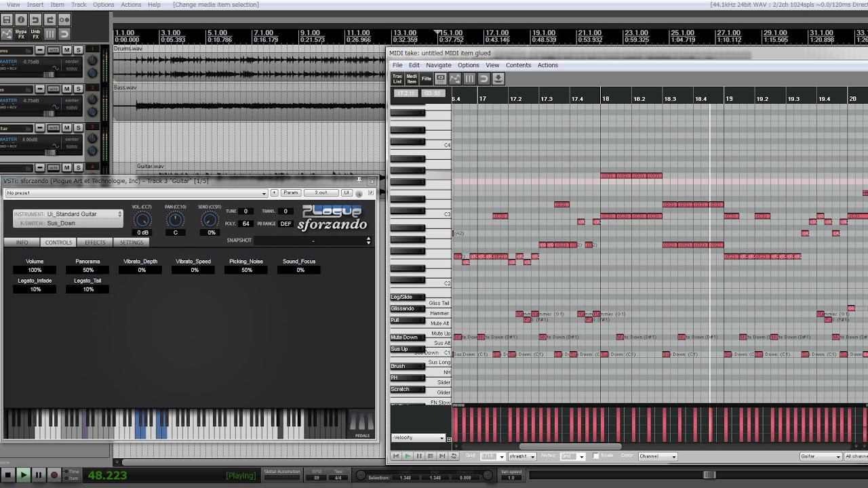
Task: Click the pin icon on sforzando window
Action: (x=359, y=180)
